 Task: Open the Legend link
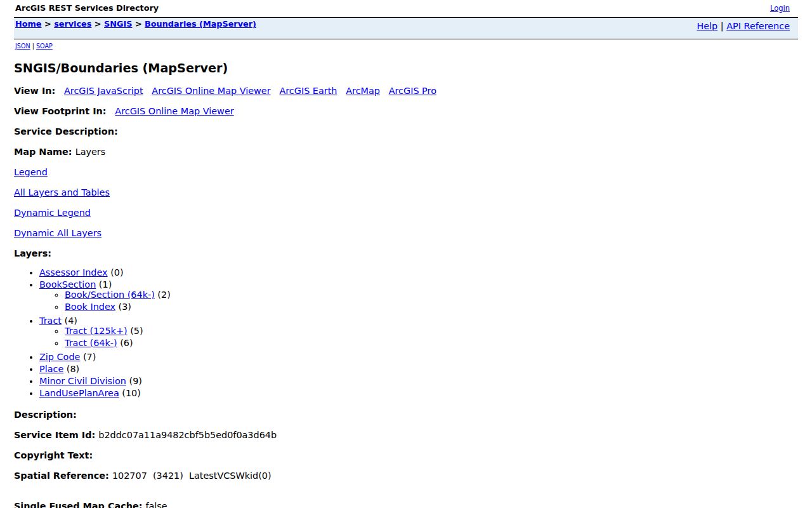[30, 172]
